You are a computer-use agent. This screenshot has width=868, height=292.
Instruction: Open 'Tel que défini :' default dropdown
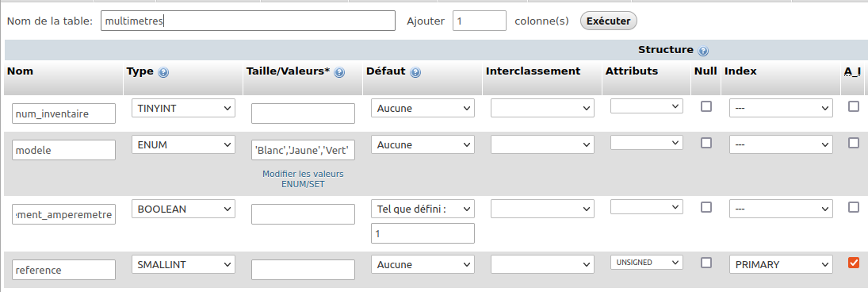(423, 209)
